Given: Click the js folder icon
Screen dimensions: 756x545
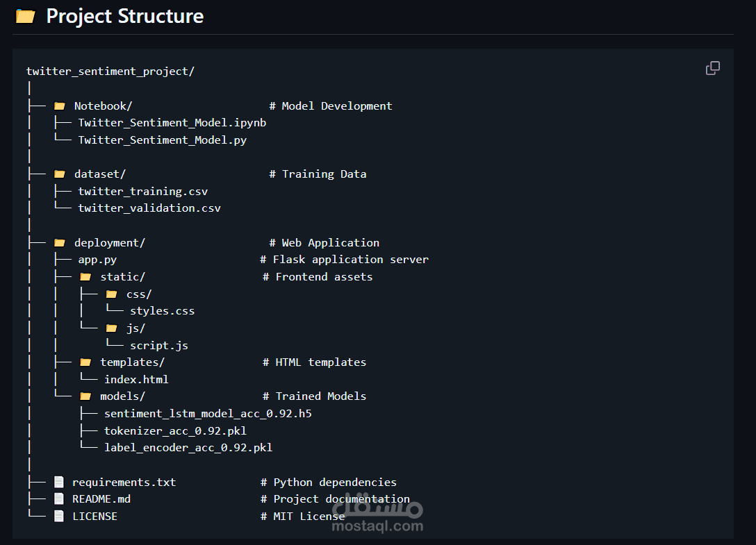Looking at the screenshot, I should 111,328.
